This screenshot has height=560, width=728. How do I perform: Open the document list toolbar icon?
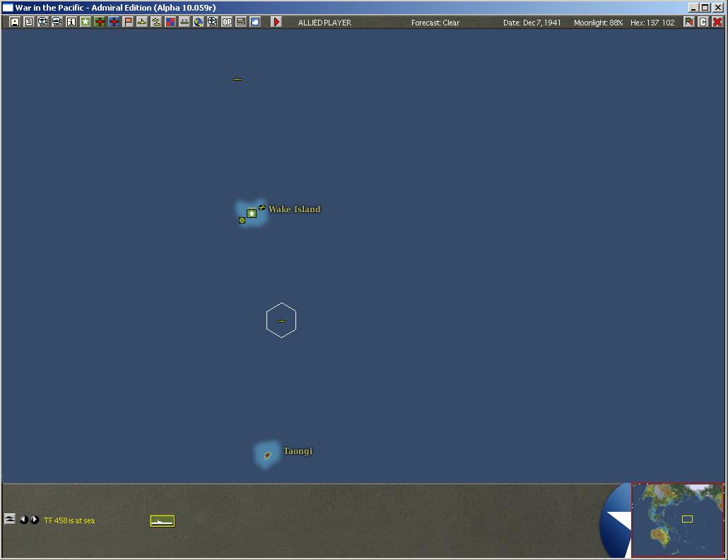pos(29,22)
